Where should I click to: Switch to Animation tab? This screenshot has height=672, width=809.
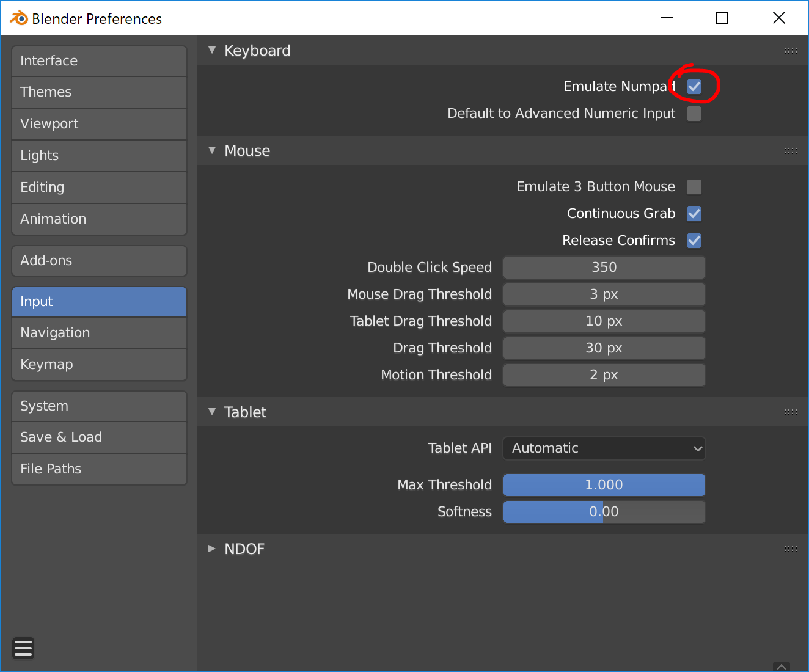(99, 219)
